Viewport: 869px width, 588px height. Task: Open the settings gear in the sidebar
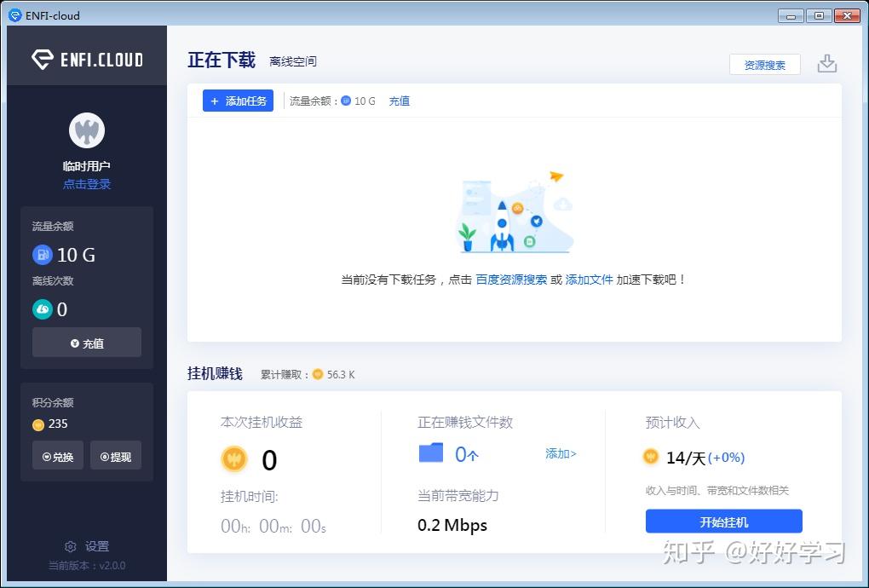(71, 546)
